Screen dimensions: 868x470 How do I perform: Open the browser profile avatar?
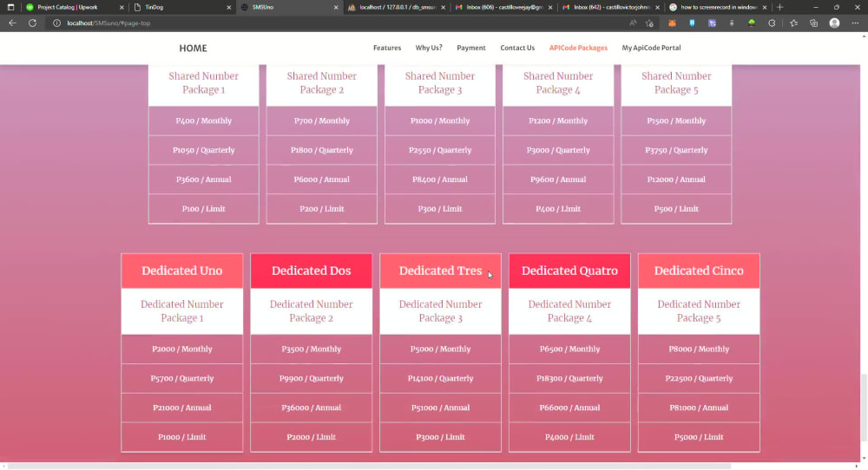pos(834,23)
